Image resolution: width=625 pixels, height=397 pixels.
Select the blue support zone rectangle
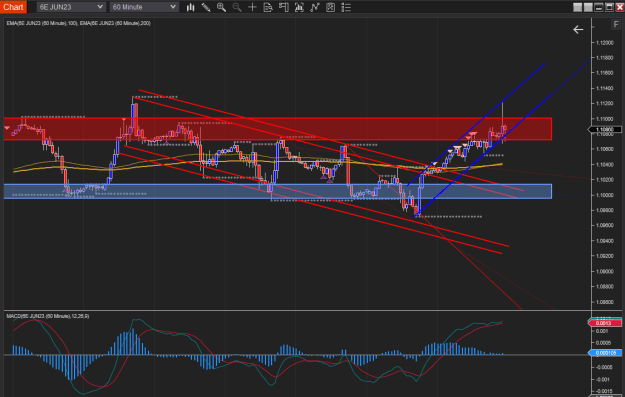278,191
